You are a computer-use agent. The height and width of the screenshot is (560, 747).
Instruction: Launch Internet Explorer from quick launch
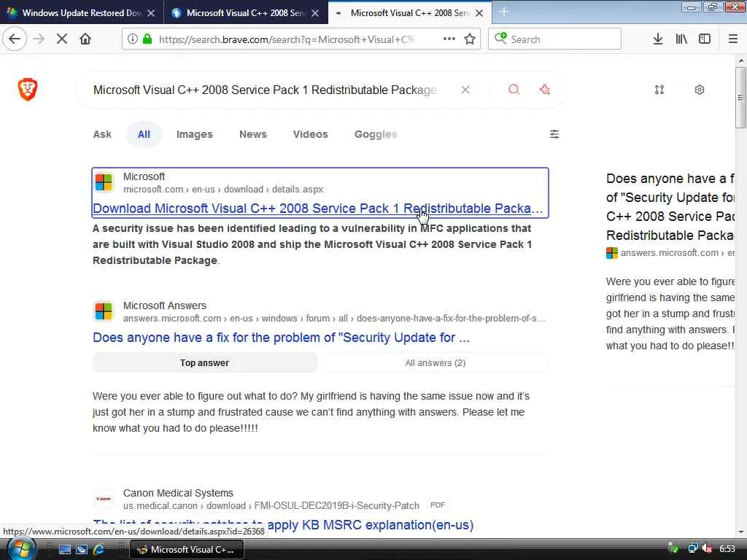[98, 549]
